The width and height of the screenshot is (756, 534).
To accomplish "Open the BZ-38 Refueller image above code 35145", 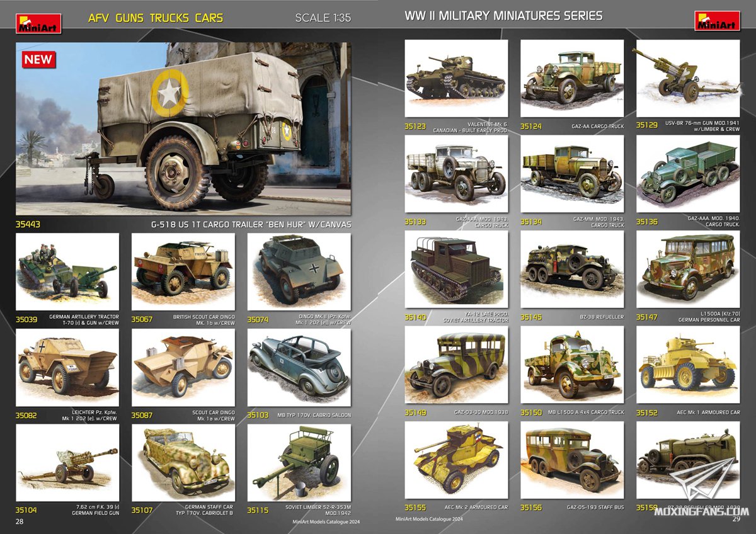I will coord(572,270).
